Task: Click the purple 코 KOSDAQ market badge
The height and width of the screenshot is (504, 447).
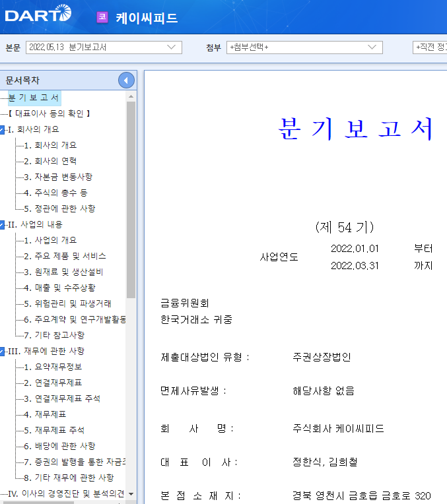Action: 102,17
